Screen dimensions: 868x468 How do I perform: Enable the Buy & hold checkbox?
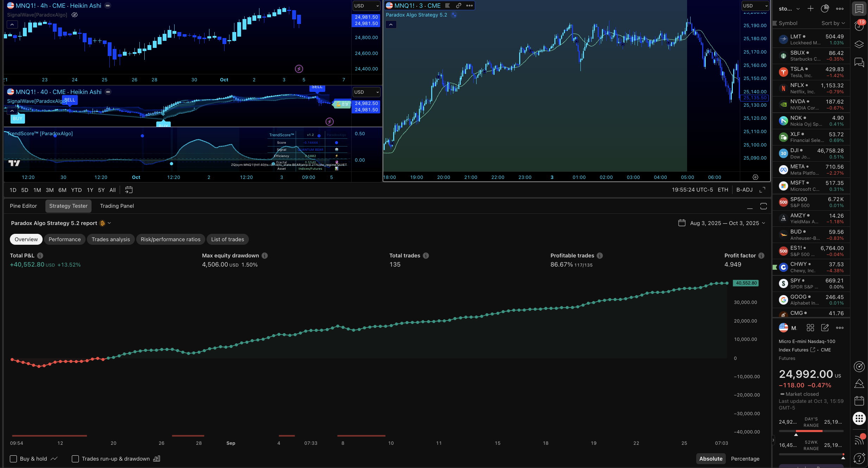[13, 458]
